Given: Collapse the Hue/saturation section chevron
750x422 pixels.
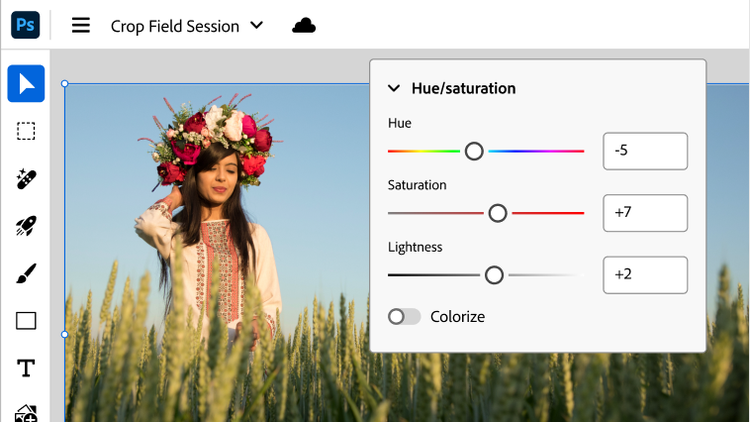Looking at the screenshot, I should pos(394,88).
